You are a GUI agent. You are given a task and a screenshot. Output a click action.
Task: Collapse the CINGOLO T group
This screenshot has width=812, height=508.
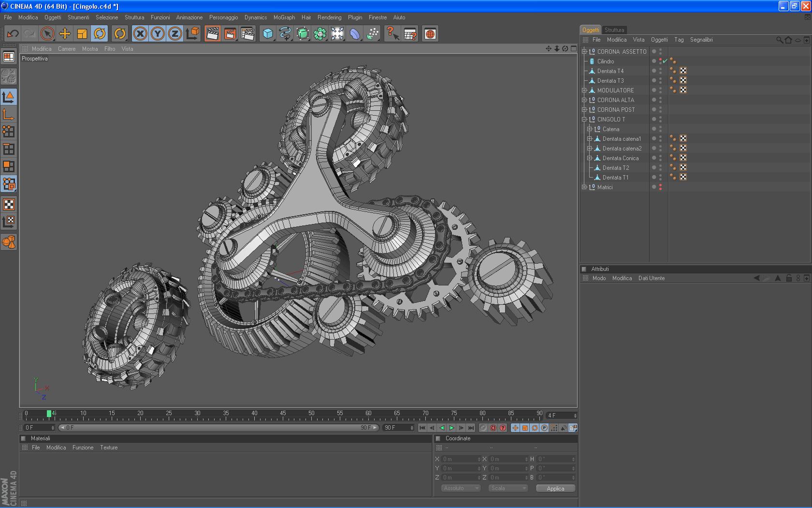point(584,120)
